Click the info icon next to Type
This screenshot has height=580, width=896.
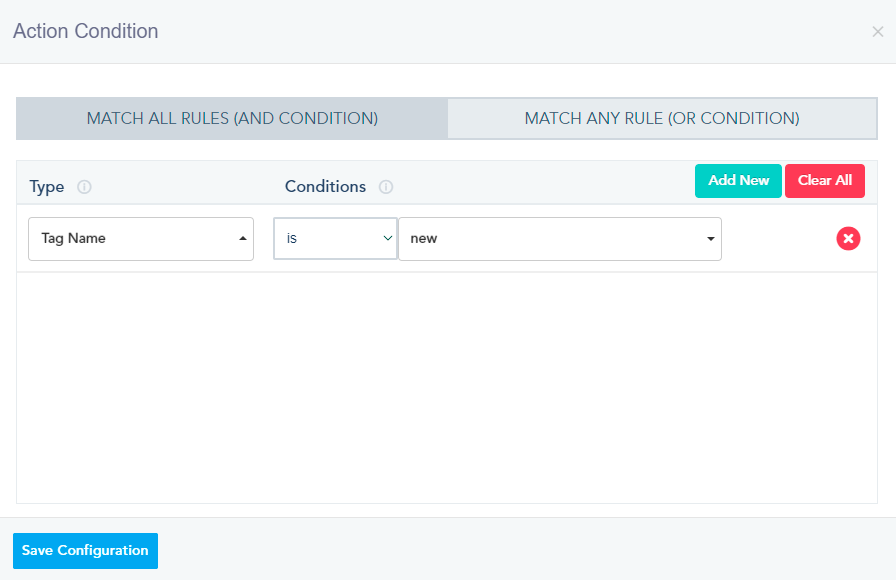point(84,187)
